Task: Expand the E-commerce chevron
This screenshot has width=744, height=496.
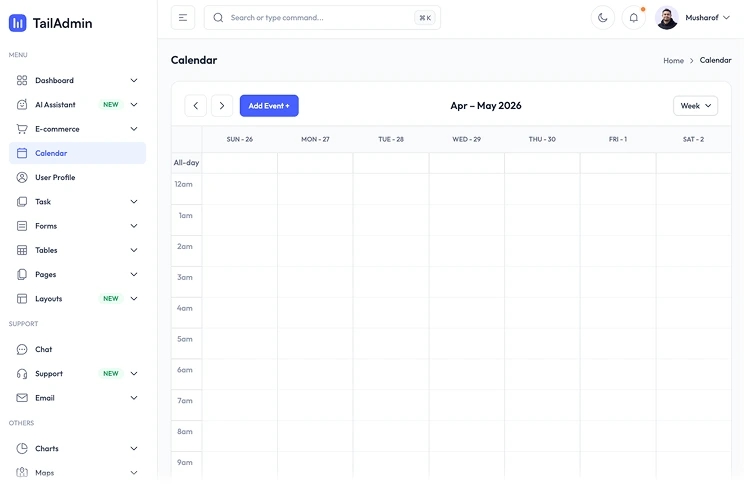Action: [x=134, y=129]
